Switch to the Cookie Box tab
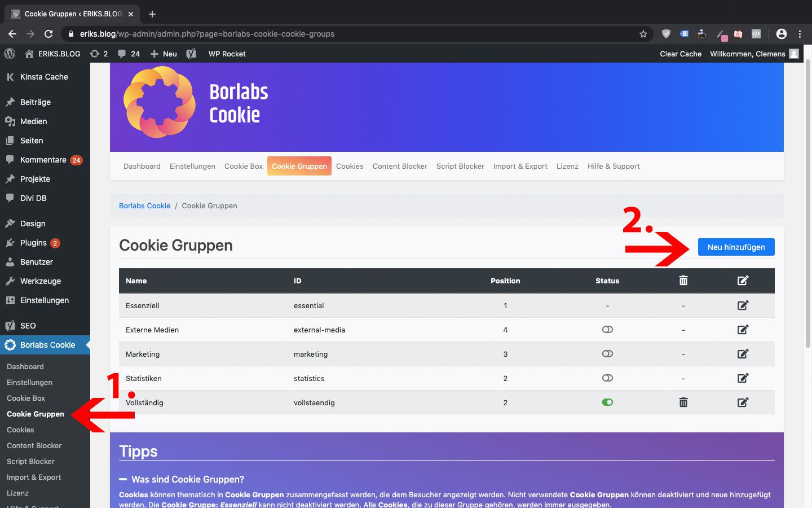Image resolution: width=812 pixels, height=508 pixels. tap(244, 166)
